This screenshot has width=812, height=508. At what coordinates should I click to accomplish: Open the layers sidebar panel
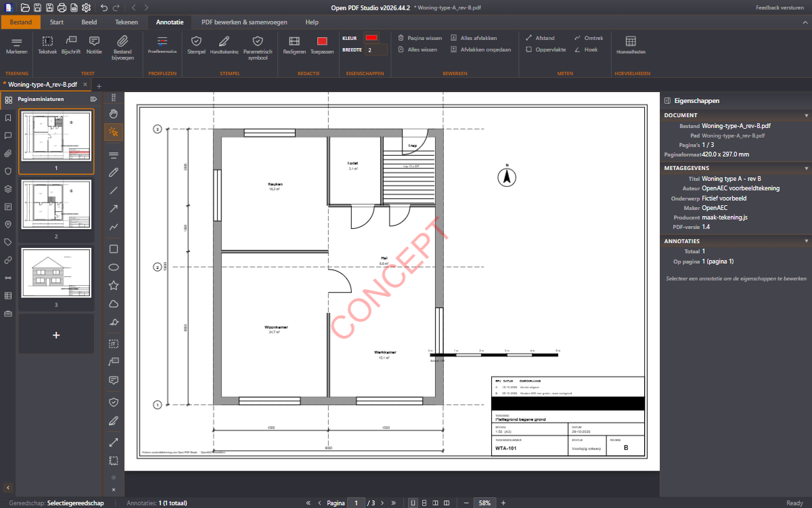pos(8,189)
